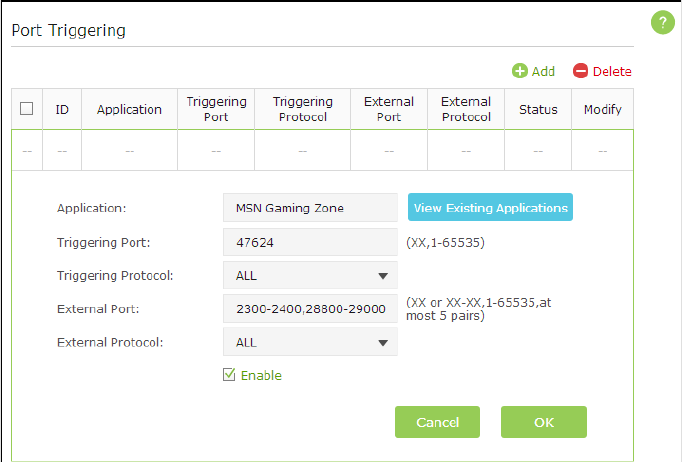The width and height of the screenshot is (682, 462).
Task: Click the green Add plus icon
Action: click(x=520, y=71)
